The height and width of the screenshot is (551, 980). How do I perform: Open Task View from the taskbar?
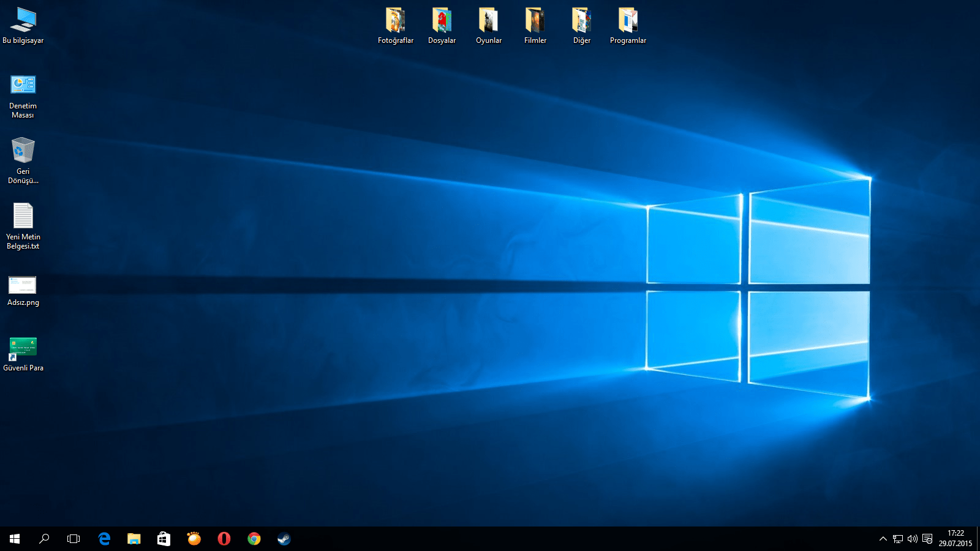[73, 539]
